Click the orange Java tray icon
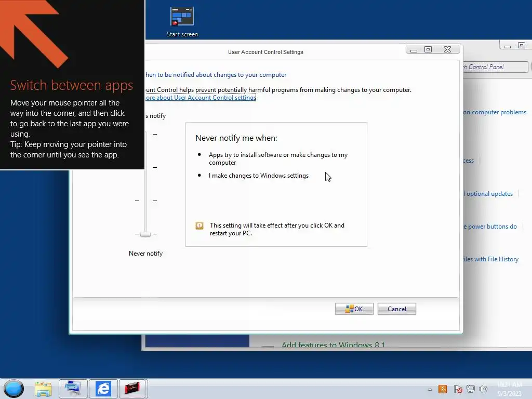The width and height of the screenshot is (532, 399). click(443, 389)
